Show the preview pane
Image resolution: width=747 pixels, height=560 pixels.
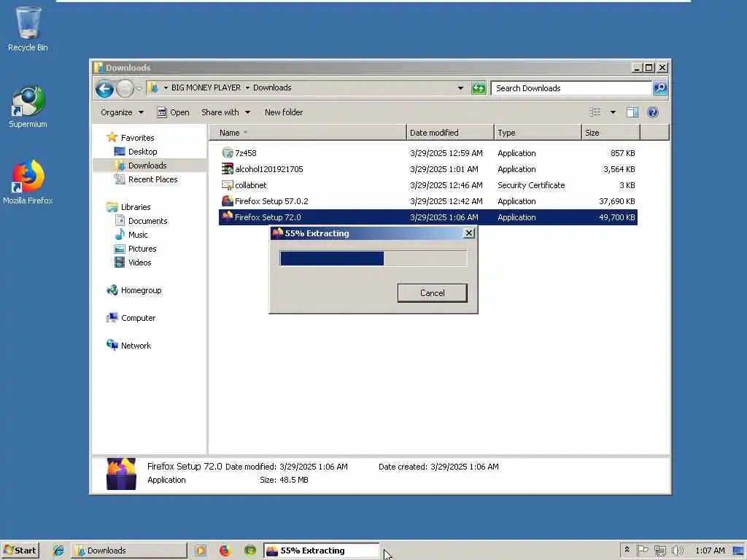point(632,112)
